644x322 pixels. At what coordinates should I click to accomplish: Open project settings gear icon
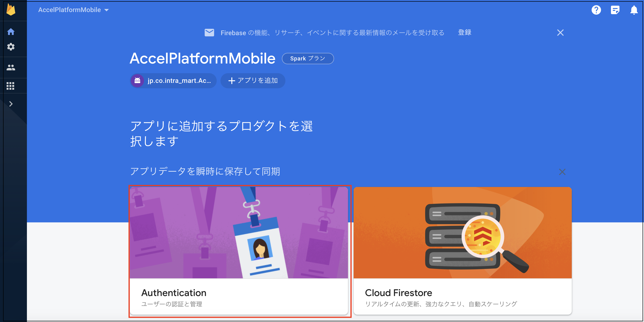(x=11, y=47)
